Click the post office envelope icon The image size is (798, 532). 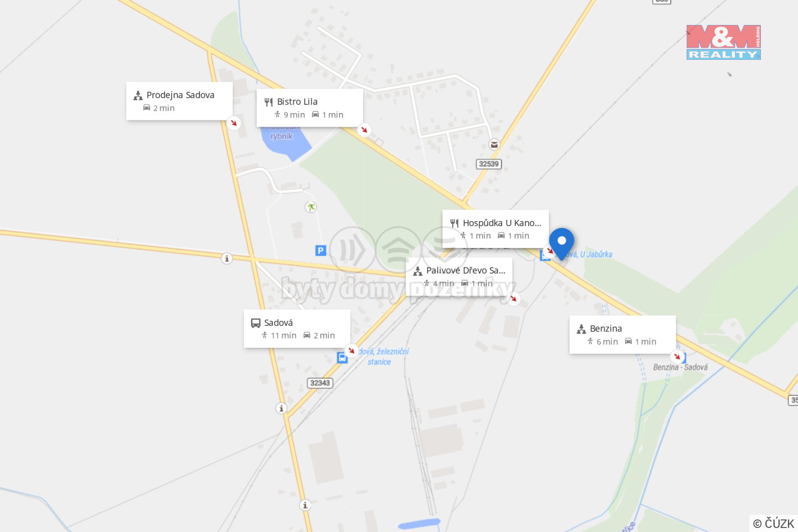pyautogui.click(x=494, y=145)
